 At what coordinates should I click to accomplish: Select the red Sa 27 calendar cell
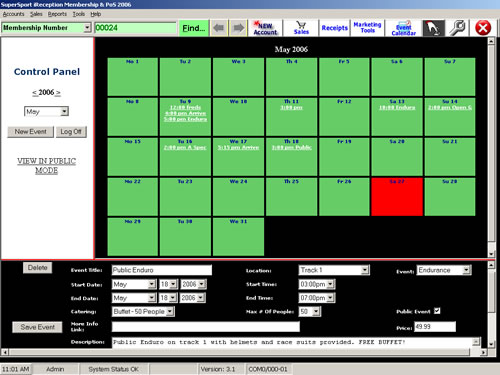point(397,197)
